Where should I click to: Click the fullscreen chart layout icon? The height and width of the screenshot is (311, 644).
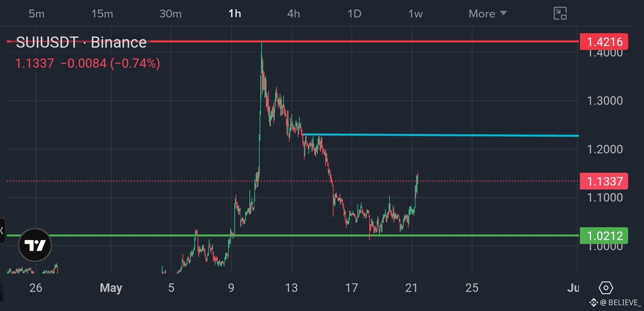[x=560, y=13]
